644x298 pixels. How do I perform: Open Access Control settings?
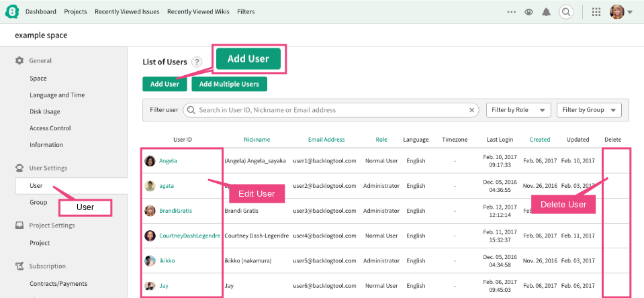click(x=50, y=128)
